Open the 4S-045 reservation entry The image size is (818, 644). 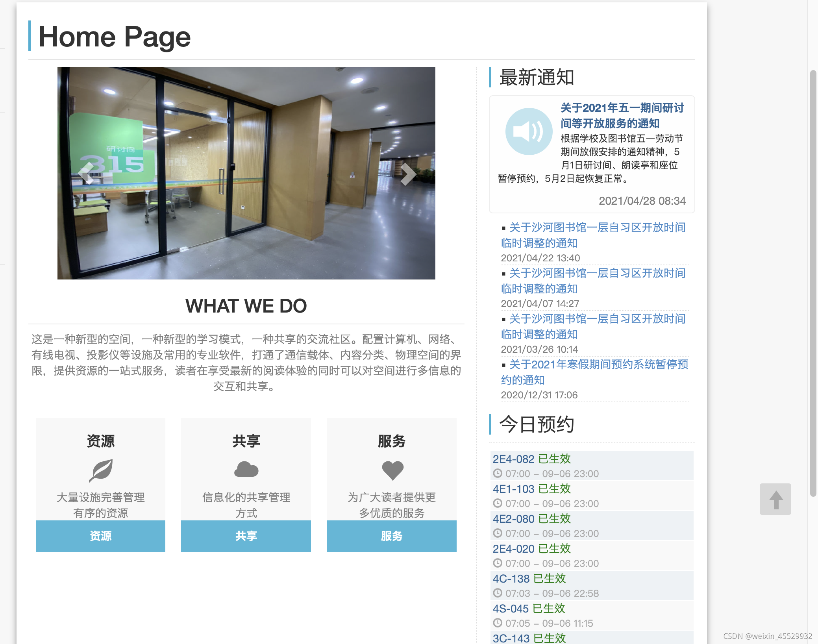510,609
